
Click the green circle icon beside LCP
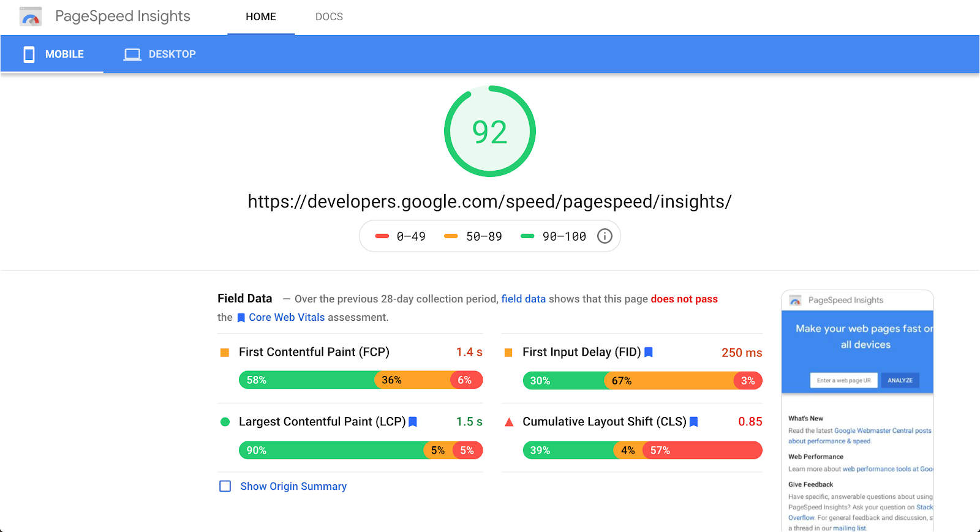225,422
